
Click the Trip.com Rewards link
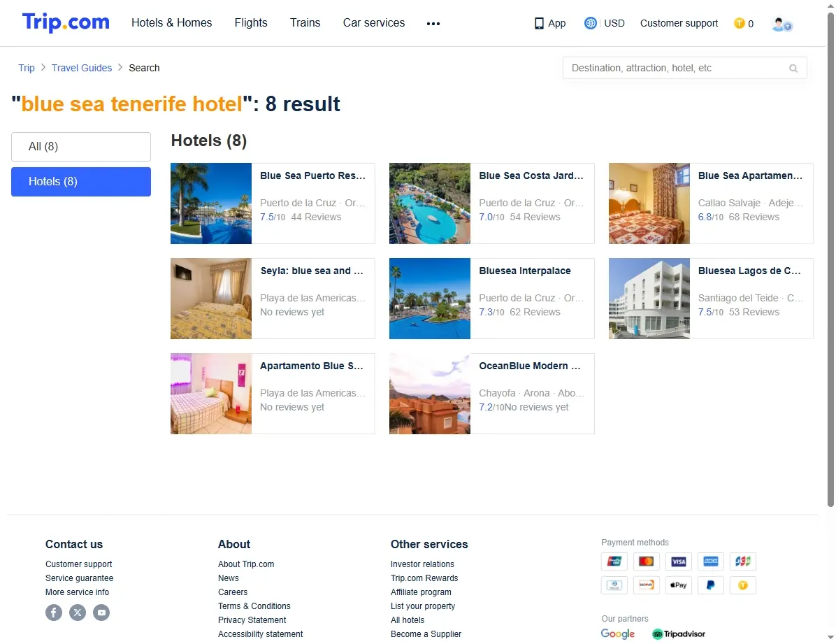pos(424,578)
